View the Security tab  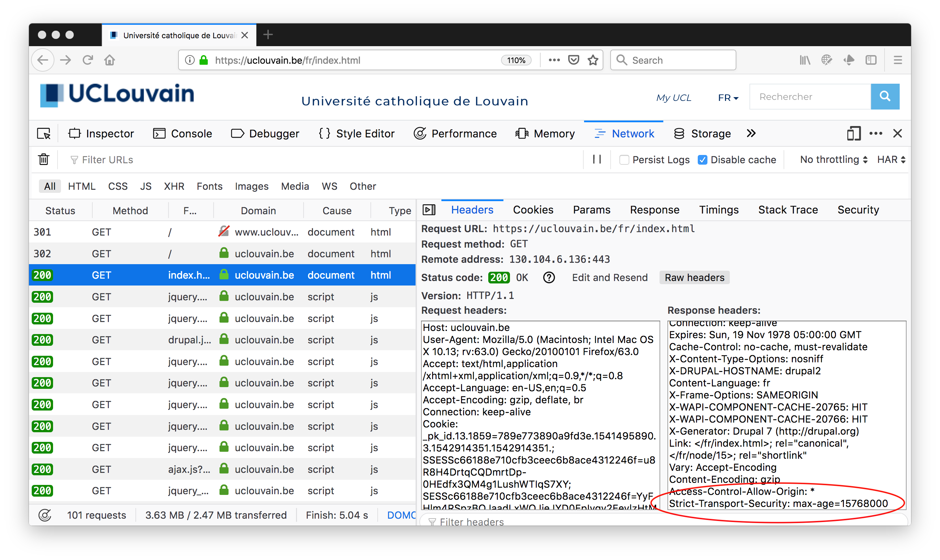click(x=858, y=210)
